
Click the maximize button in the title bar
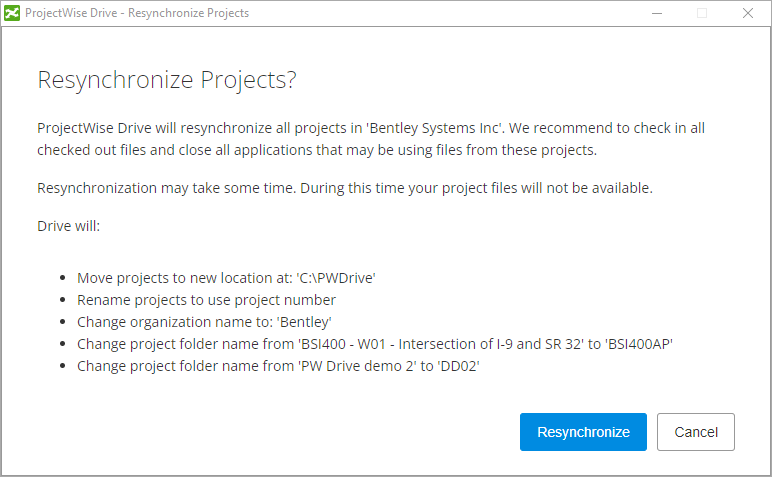coord(702,13)
